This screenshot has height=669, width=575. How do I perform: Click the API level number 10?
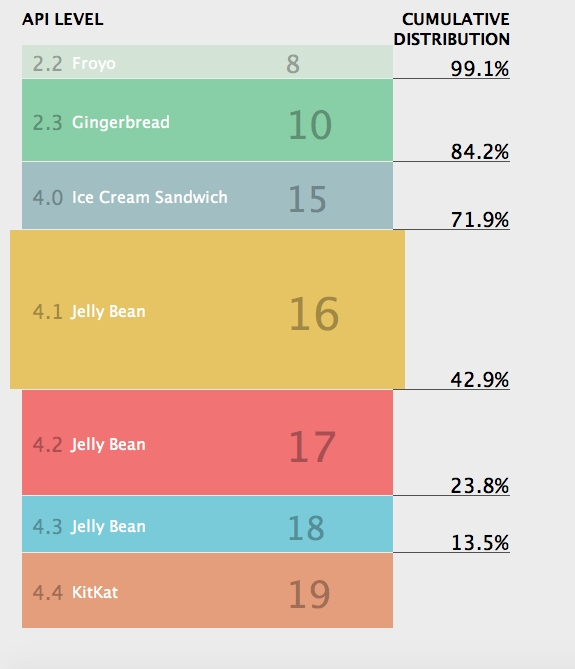pos(310,125)
